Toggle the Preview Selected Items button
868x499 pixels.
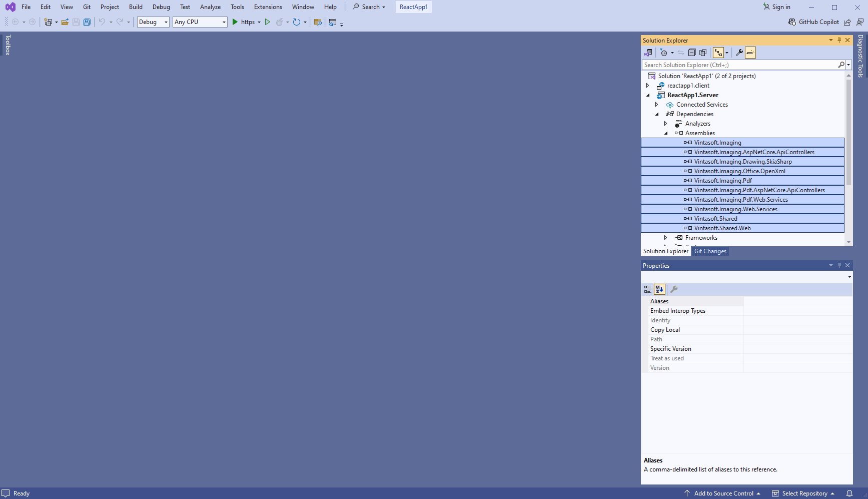pos(750,53)
